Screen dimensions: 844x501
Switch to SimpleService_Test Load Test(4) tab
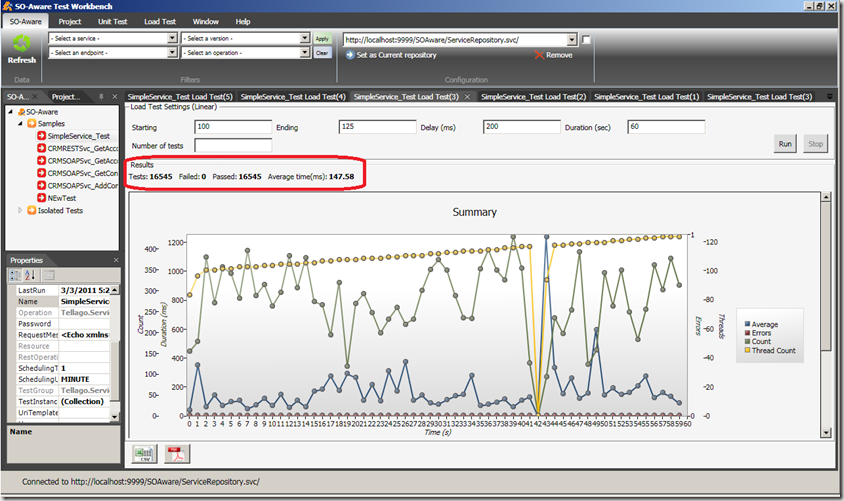[293, 97]
